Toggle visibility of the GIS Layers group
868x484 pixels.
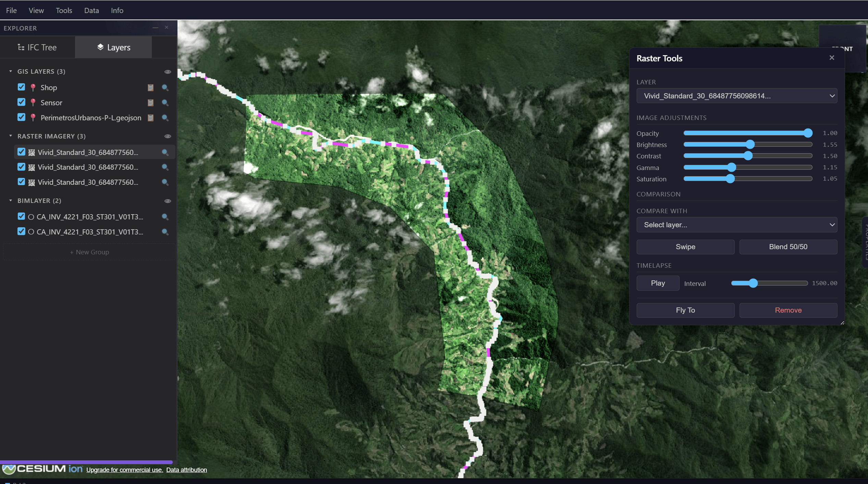pyautogui.click(x=168, y=72)
